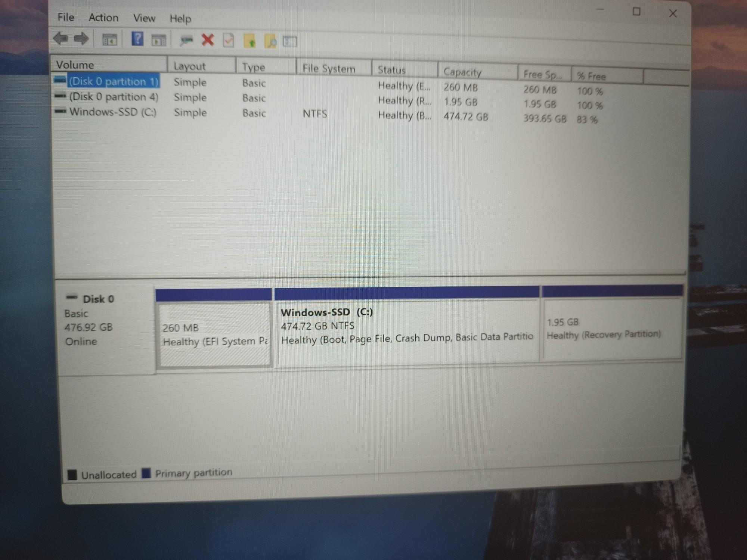747x560 pixels.
Task: Click the 393.65 GB free space cell
Action: [545, 119]
